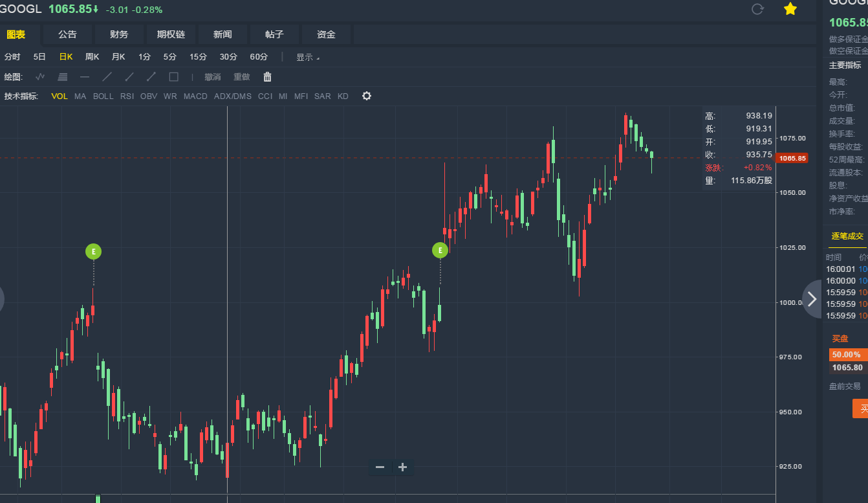
Task: Open the 显示 display dropdown
Action: pos(307,57)
